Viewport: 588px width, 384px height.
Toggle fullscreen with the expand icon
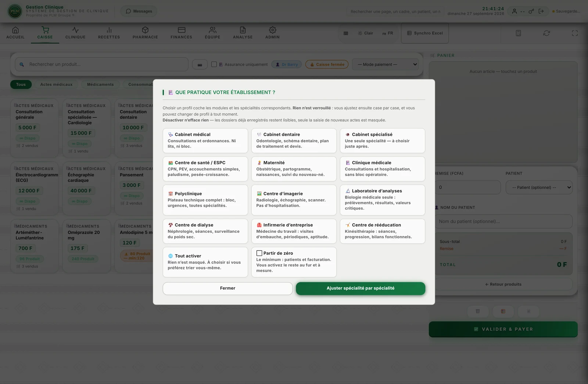pos(575,33)
